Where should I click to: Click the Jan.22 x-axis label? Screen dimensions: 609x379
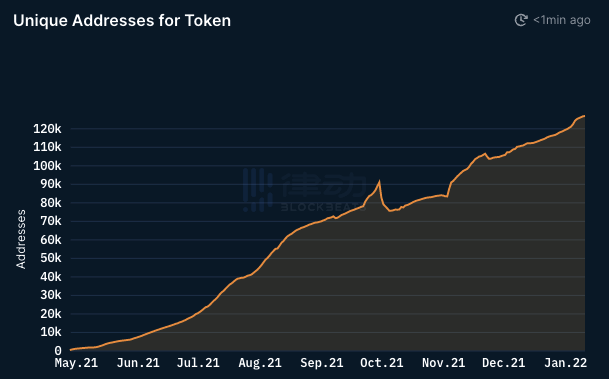click(x=566, y=363)
